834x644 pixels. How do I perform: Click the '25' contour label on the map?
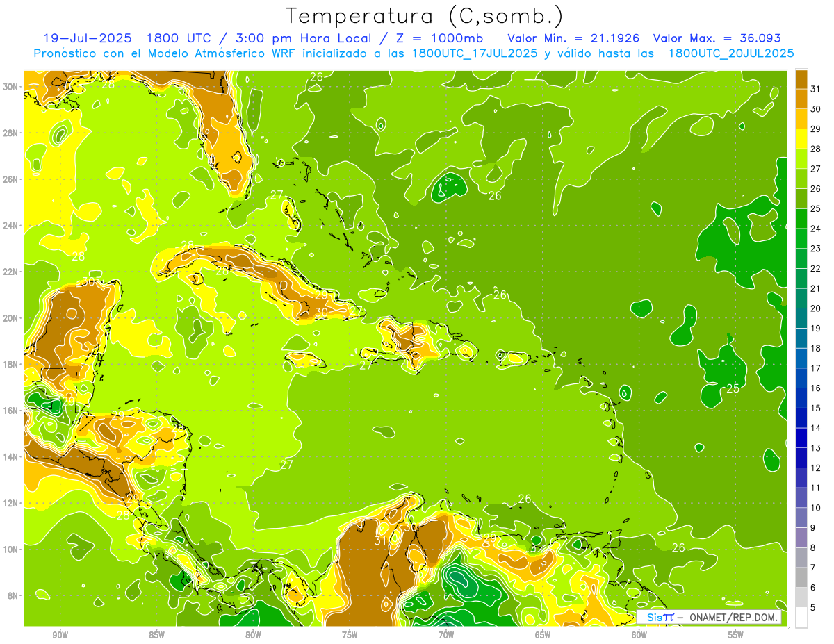tap(733, 388)
